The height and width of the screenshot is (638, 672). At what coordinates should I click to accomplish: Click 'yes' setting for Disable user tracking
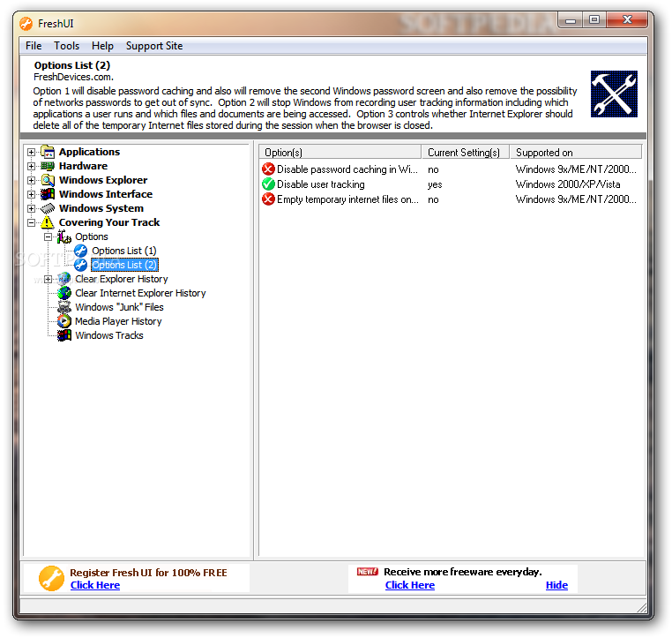click(435, 184)
